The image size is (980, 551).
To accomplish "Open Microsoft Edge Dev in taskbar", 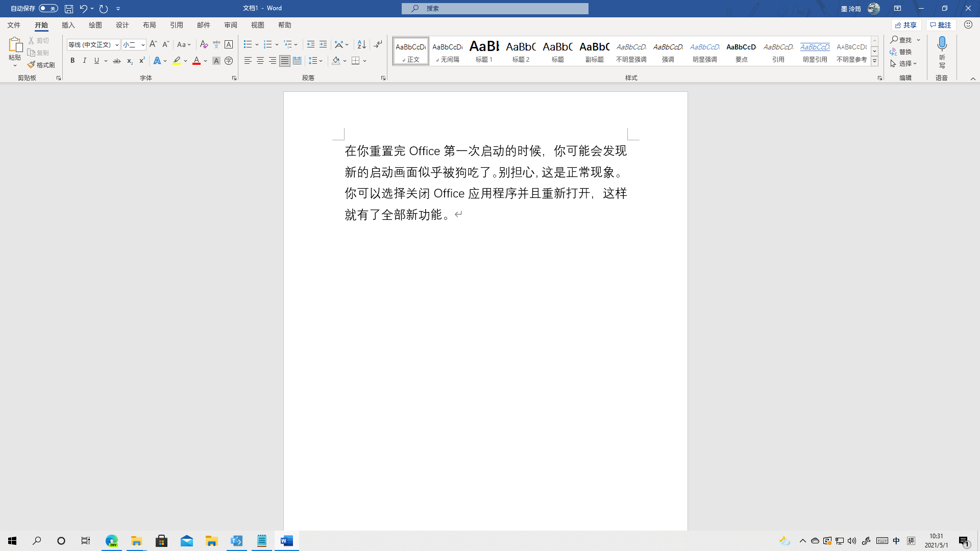I will (112, 541).
